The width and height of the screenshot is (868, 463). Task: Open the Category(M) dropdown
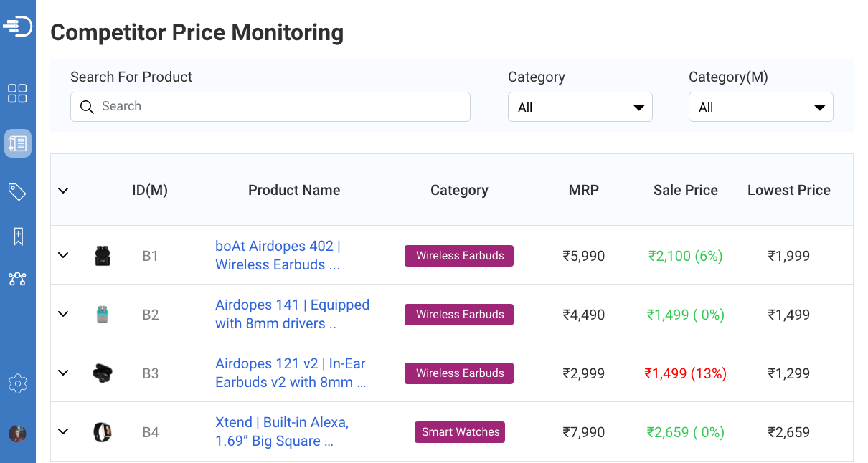coord(760,106)
